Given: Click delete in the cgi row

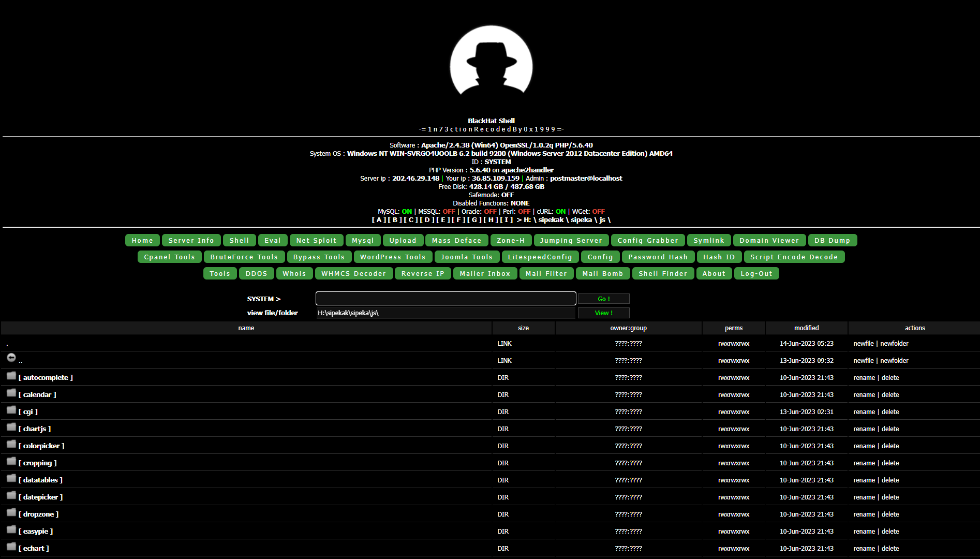Looking at the screenshot, I should click(x=890, y=411).
